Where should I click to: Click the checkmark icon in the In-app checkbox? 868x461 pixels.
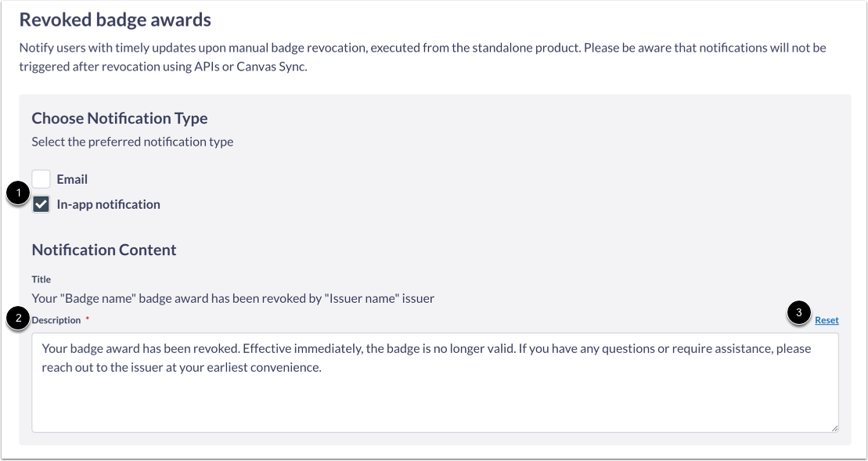(41, 204)
